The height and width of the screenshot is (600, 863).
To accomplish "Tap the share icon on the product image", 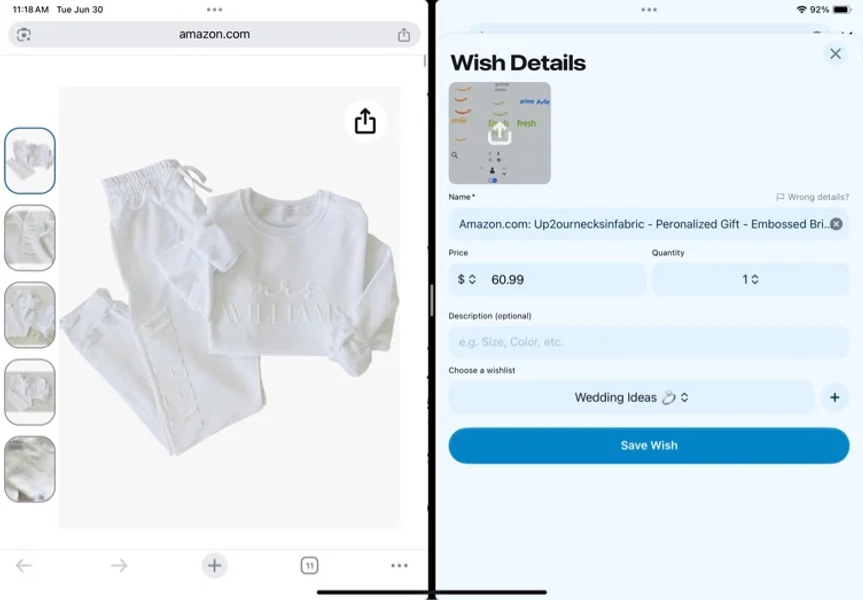I will tap(365, 121).
